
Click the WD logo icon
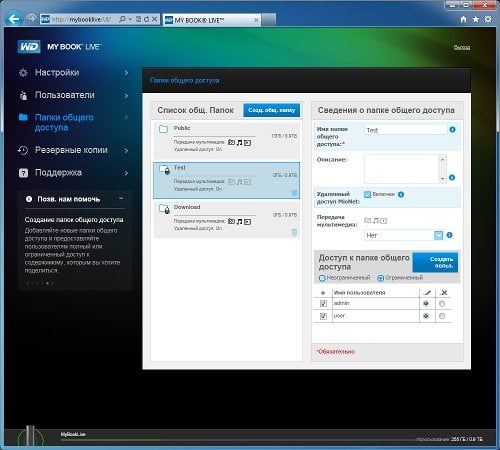click(29, 47)
